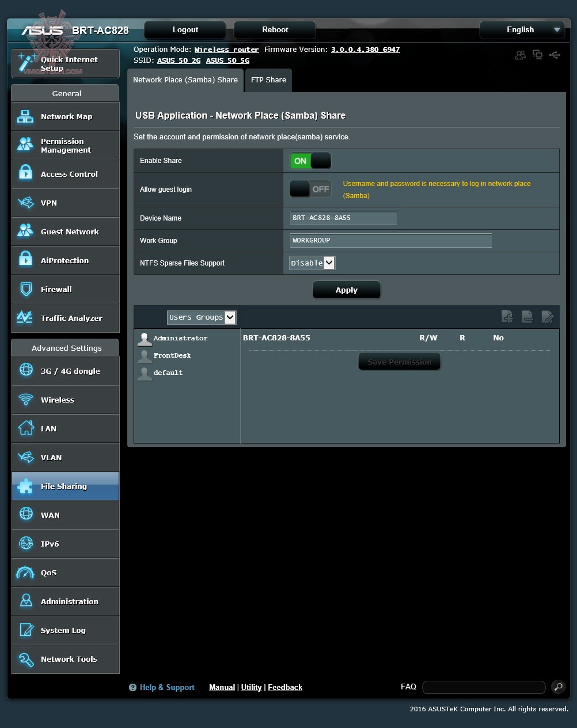Click the Administration person icon
The image size is (577, 728).
point(26,601)
